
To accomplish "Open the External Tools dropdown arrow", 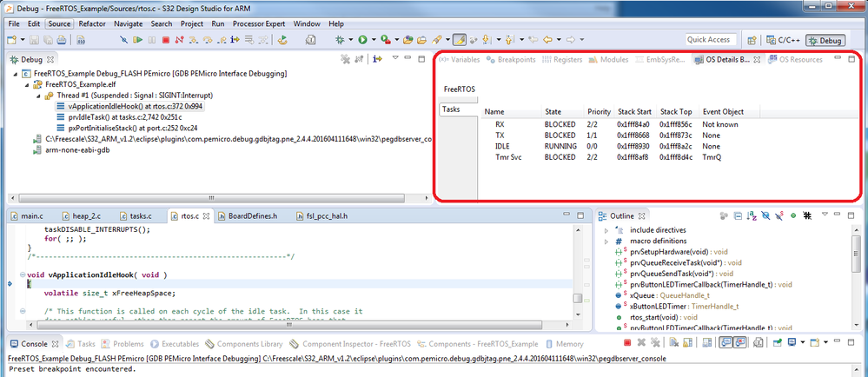I will 397,40.
